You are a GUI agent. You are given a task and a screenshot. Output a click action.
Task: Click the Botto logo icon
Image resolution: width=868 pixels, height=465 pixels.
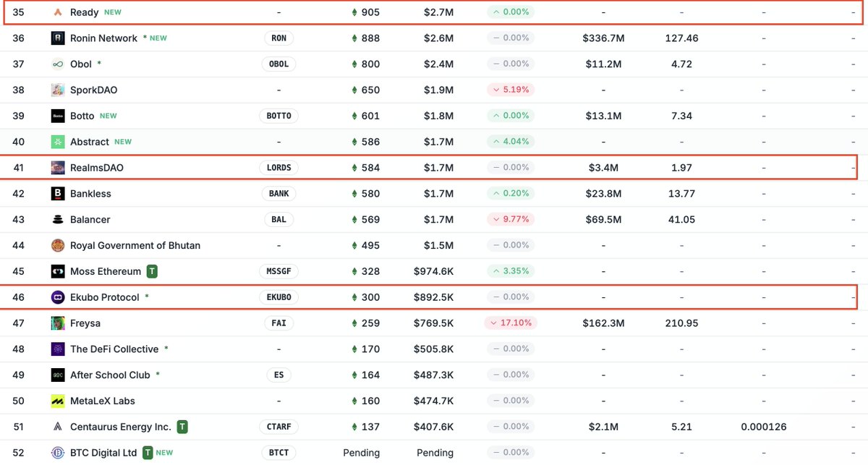click(58, 116)
